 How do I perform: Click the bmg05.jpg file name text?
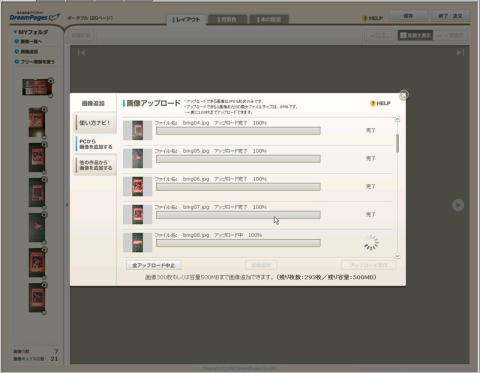click(x=196, y=151)
